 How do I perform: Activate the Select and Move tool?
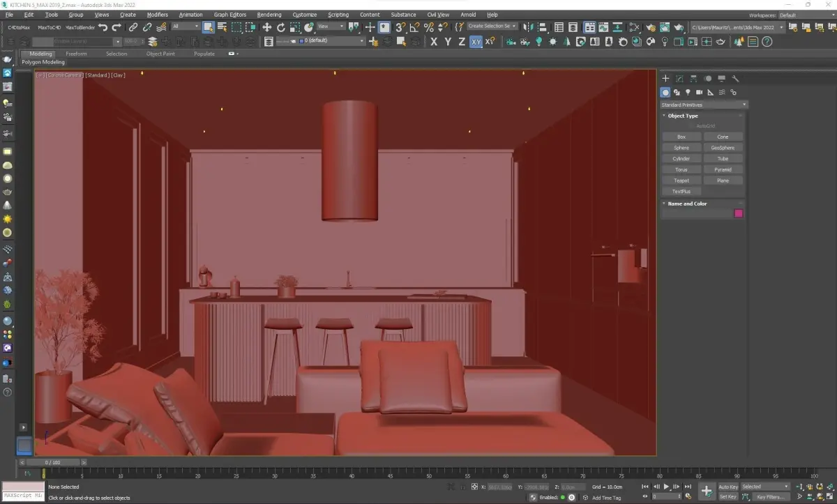(266, 27)
